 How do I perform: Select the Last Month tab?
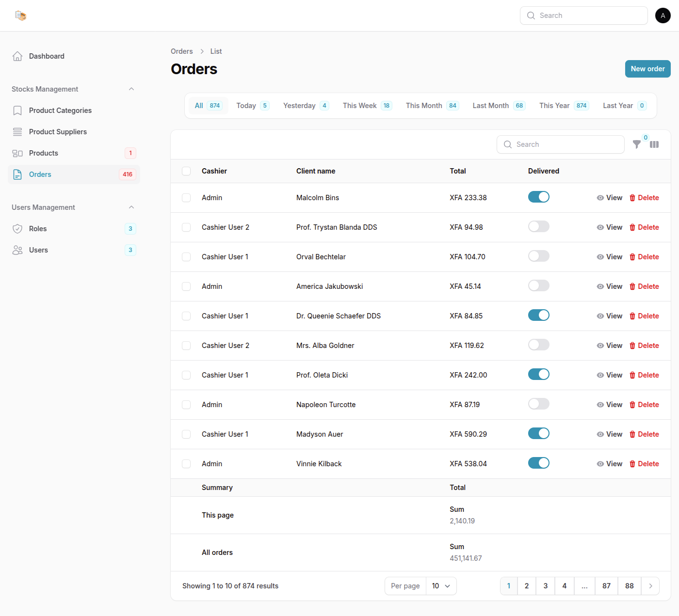(x=498, y=106)
